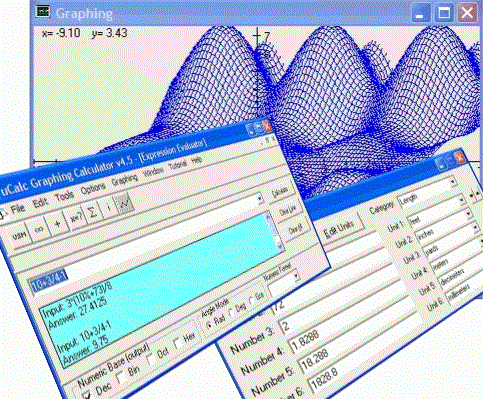Click the (x) variable toolbar button
Viewport: 483px width, 399px height.
39,229
